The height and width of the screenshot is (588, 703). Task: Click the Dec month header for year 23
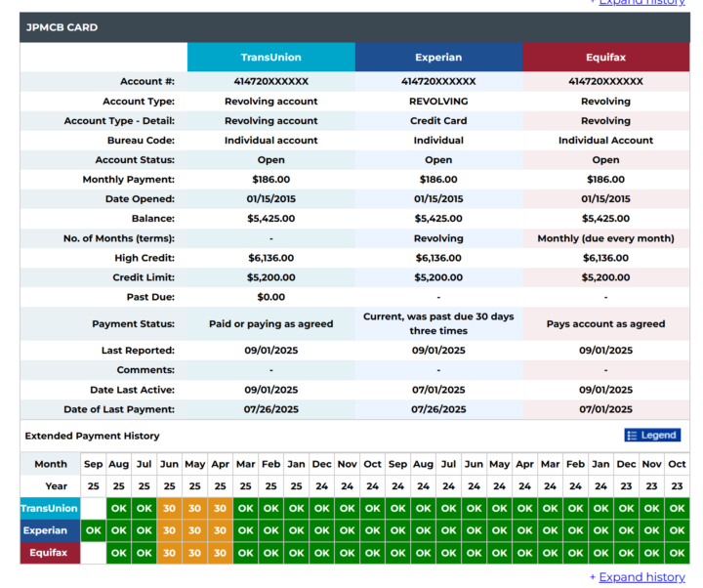tap(626, 464)
